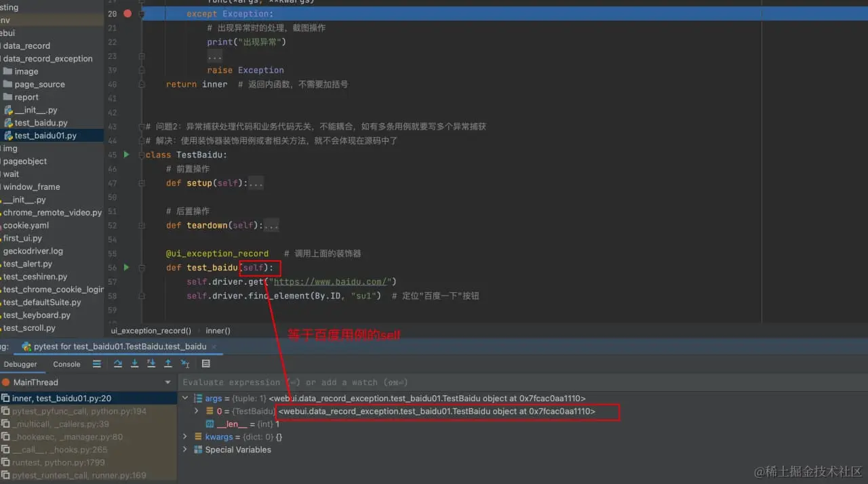Select frame pytest_runtest_call, runner.py:169
Screen dimensions: 868x484
point(88,476)
